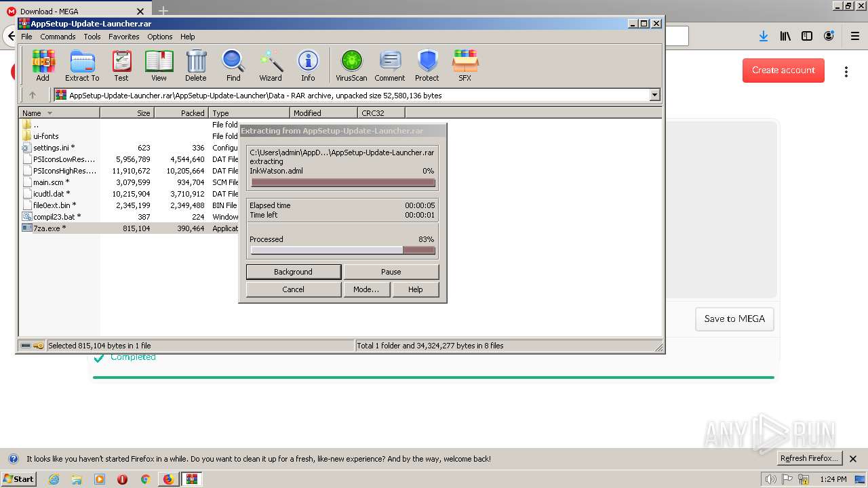868x488 pixels.
Task: Click Opera taskbar icon
Action: [x=122, y=479]
